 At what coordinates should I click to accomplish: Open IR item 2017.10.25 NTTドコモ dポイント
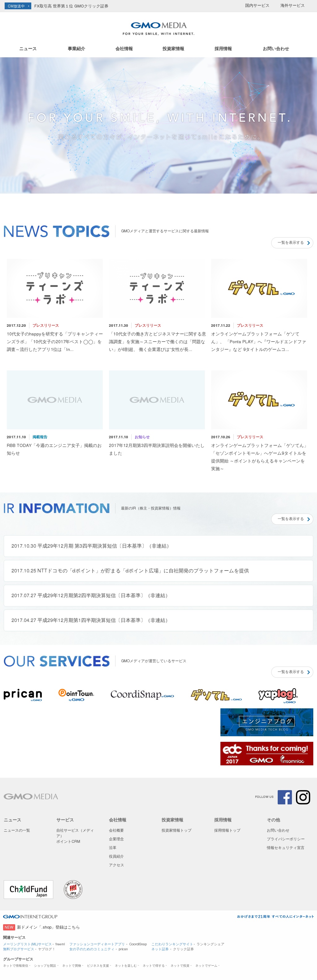[158, 571]
